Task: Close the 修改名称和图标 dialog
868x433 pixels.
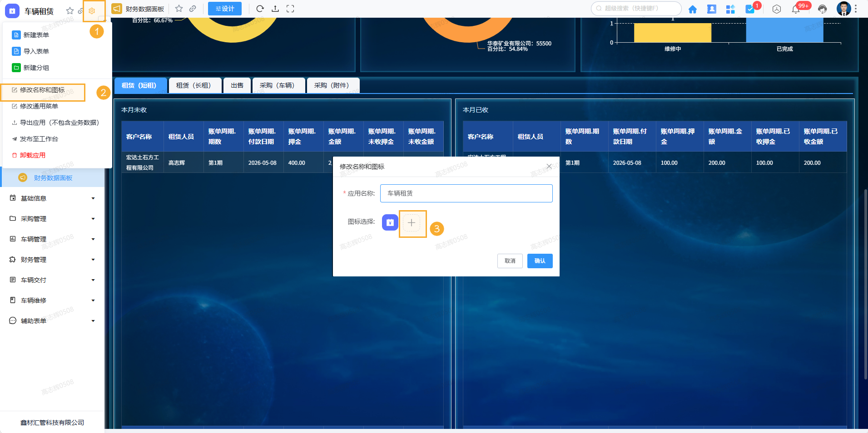Action: point(549,166)
